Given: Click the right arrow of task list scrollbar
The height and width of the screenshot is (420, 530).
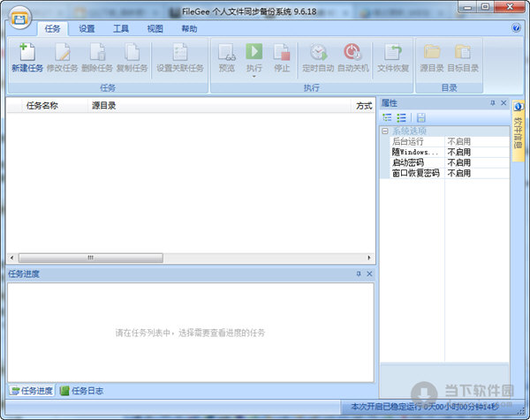Looking at the screenshot, I should pyautogui.click(x=368, y=258).
